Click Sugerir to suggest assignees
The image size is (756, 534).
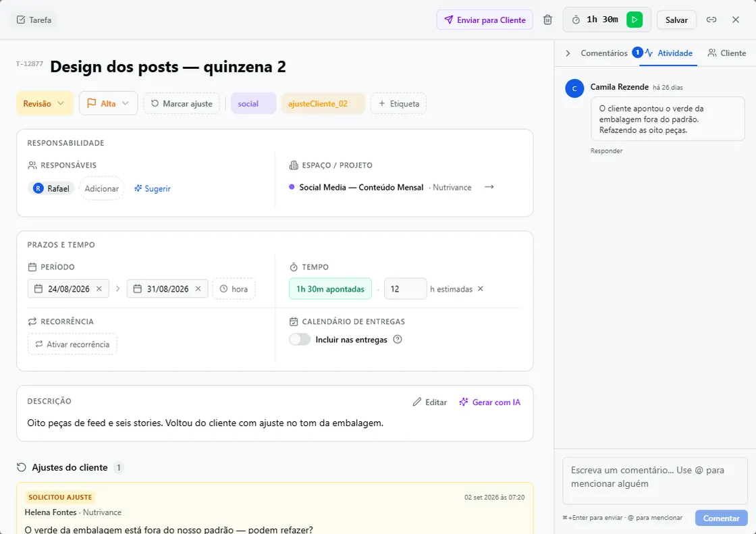click(153, 188)
